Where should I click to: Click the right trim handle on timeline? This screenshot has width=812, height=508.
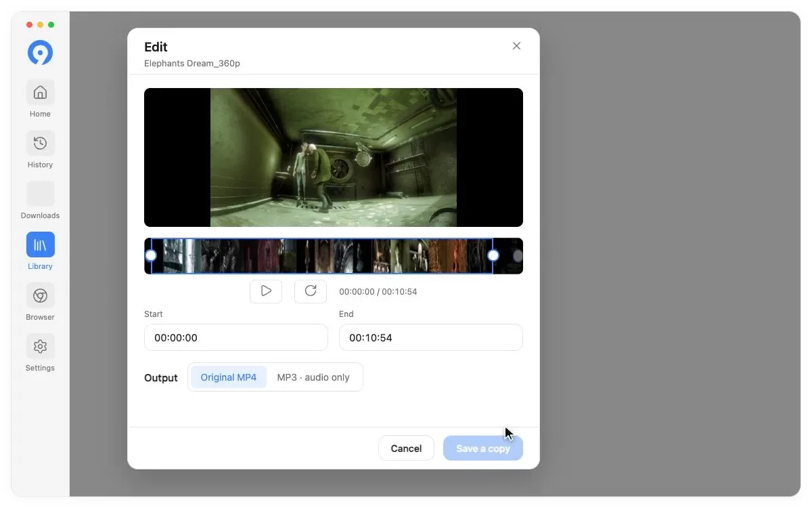coord(493,255)
